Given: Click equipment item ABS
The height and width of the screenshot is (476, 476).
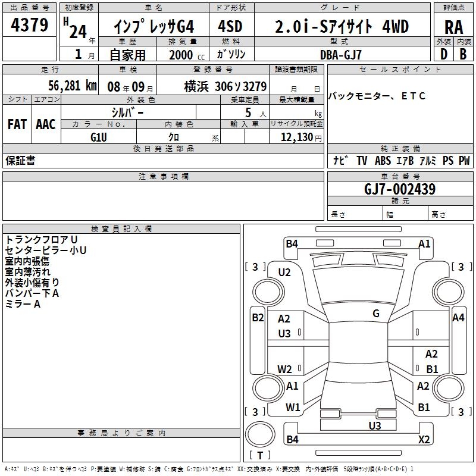Looking at the screenshot, I should [383, 160].
